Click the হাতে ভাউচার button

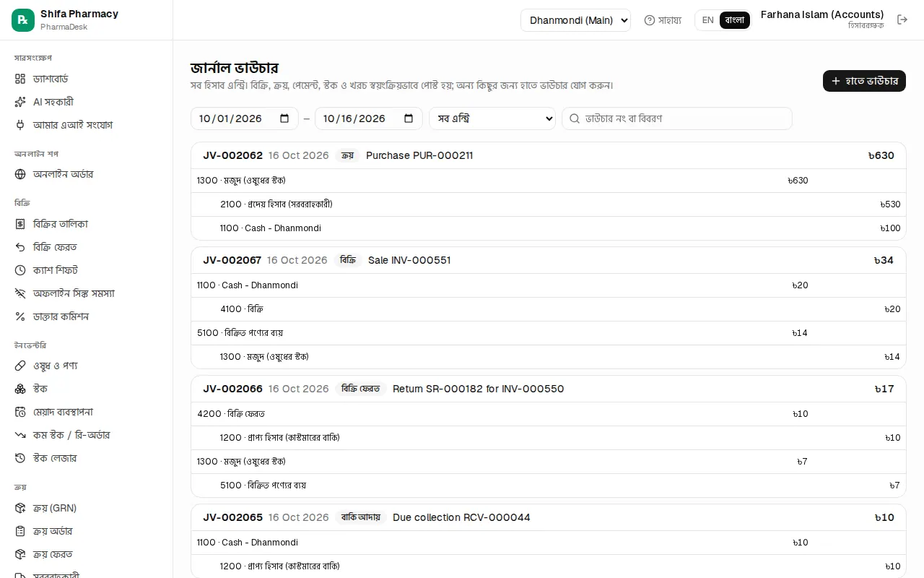tap(864, 81)
